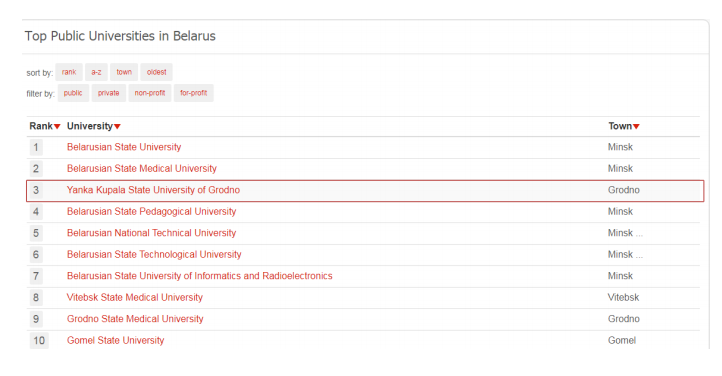Click rank number 9 cell
This screenshot has height=376, width=722.
[36, 319]
